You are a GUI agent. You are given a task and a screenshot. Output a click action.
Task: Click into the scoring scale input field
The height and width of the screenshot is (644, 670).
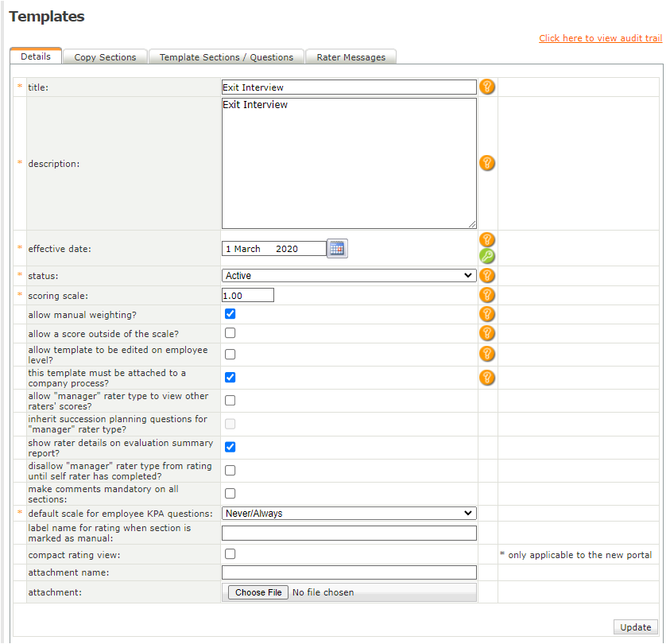248,295
